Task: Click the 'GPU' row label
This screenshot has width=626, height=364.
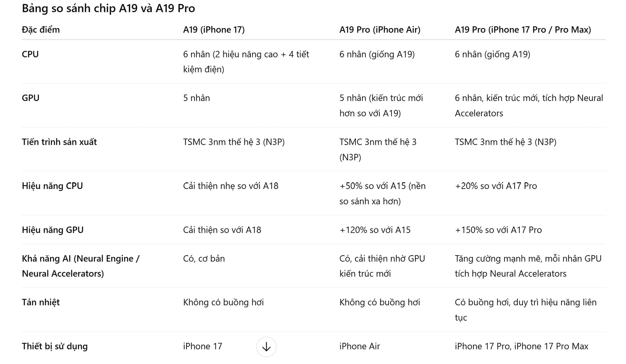Action: 31,98
